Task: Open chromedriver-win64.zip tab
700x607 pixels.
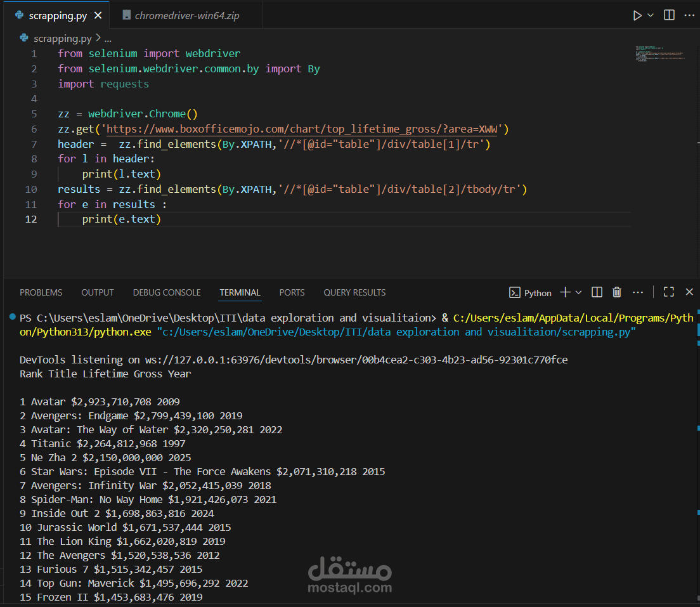Action: point(186,16)
